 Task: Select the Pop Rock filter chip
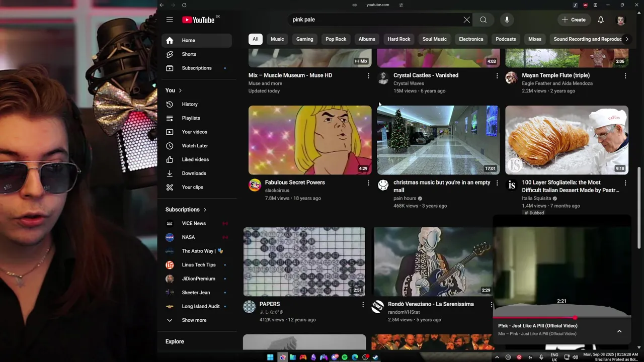point(336,39)
